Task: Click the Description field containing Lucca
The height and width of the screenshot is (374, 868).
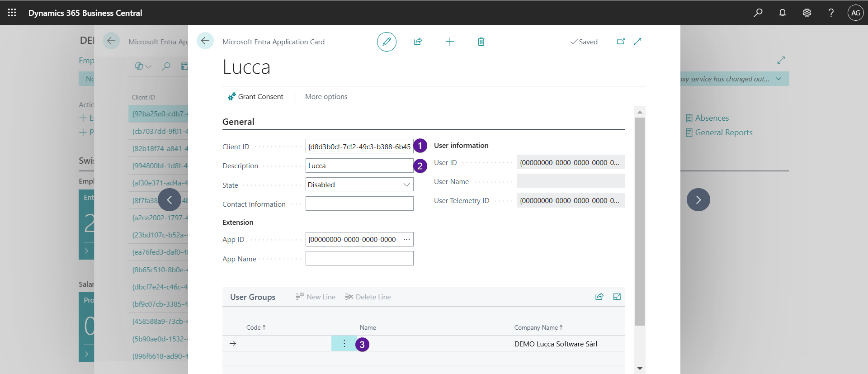Action: [x=359, y=166]
